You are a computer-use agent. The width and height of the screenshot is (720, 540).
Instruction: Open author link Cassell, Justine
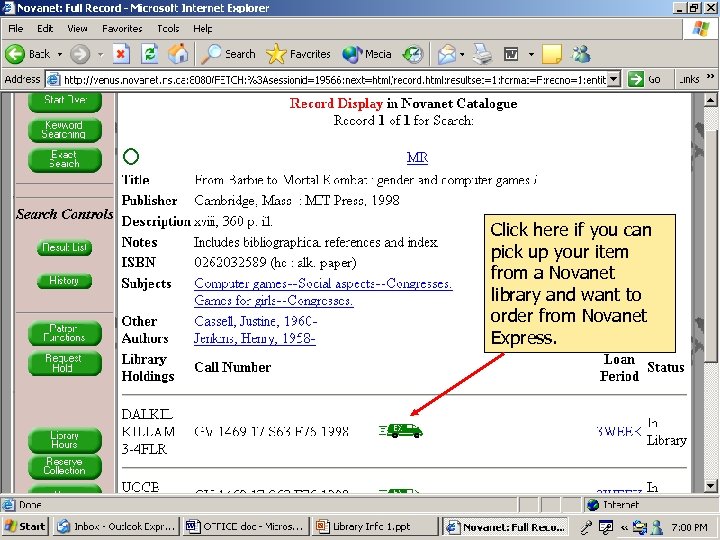pyautogui.click(x=256, y=321)
